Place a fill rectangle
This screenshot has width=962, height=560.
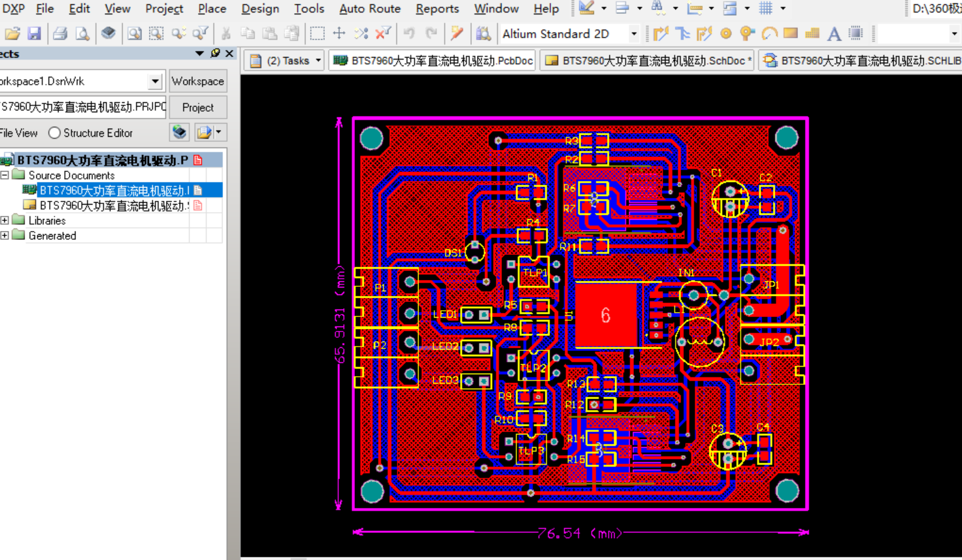point(790,33)
